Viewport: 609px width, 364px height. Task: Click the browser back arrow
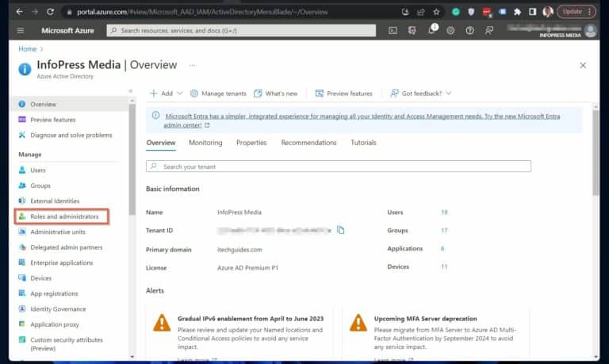(19, 12)
